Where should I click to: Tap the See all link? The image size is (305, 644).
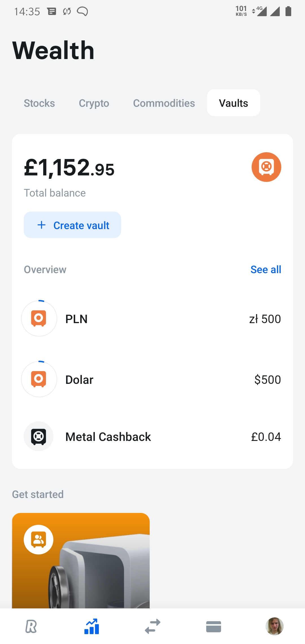point(265,269)
